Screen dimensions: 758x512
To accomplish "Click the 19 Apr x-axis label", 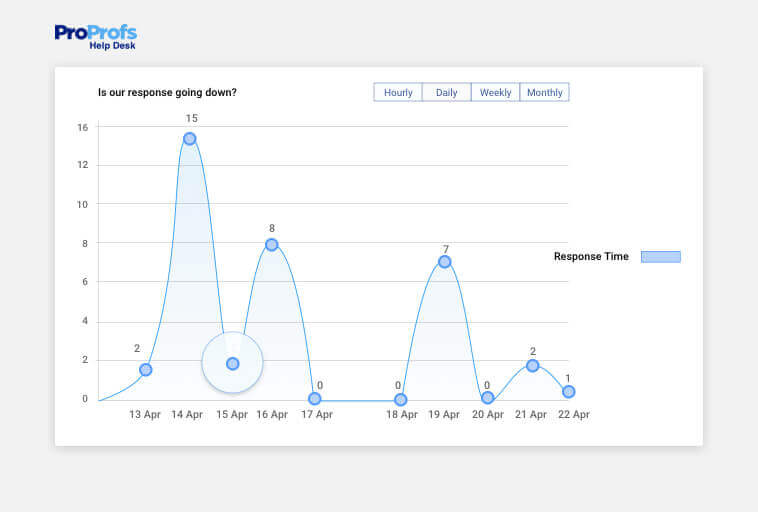I will click(x=445, y=415).
